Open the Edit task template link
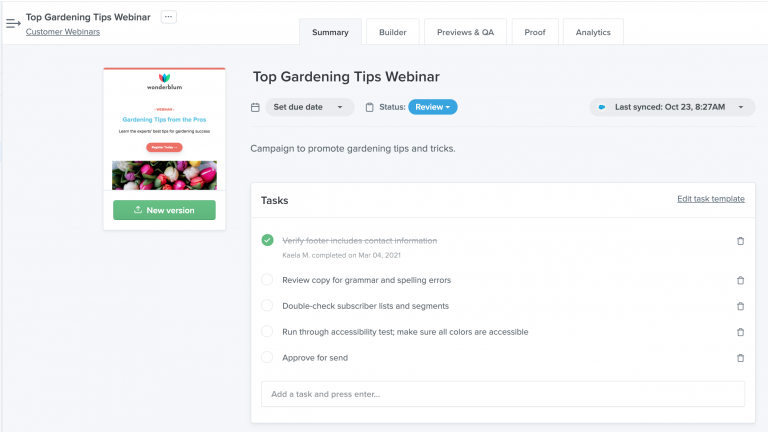Viewport: 768px width, 432px height. click(711, 199)
